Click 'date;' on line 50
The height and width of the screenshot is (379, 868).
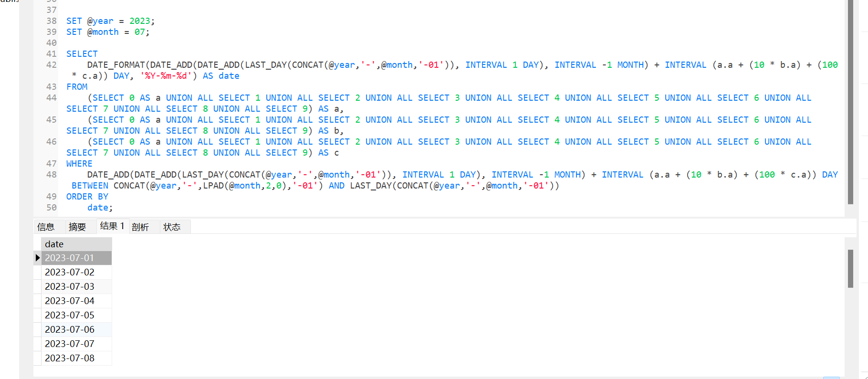(x=100, y=208)
